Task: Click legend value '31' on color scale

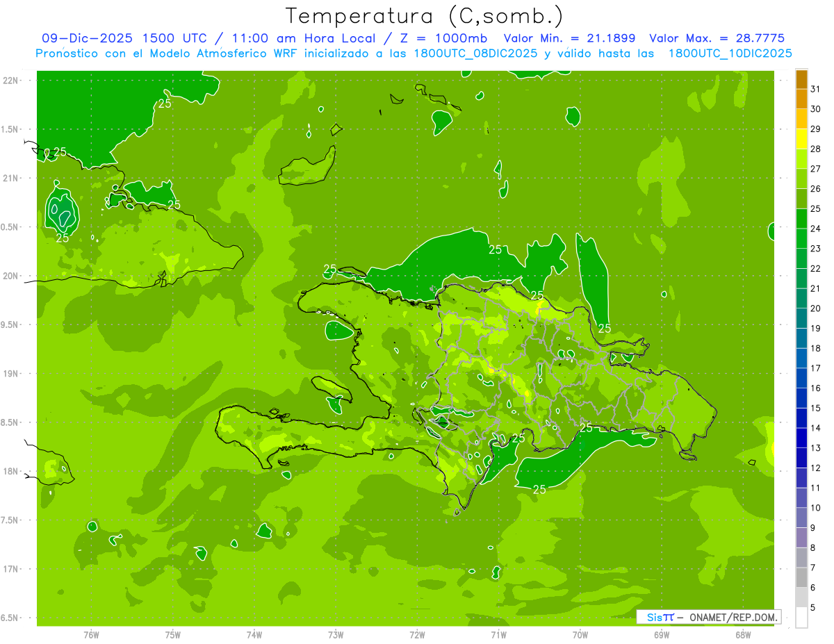Action: click(816, 89)
